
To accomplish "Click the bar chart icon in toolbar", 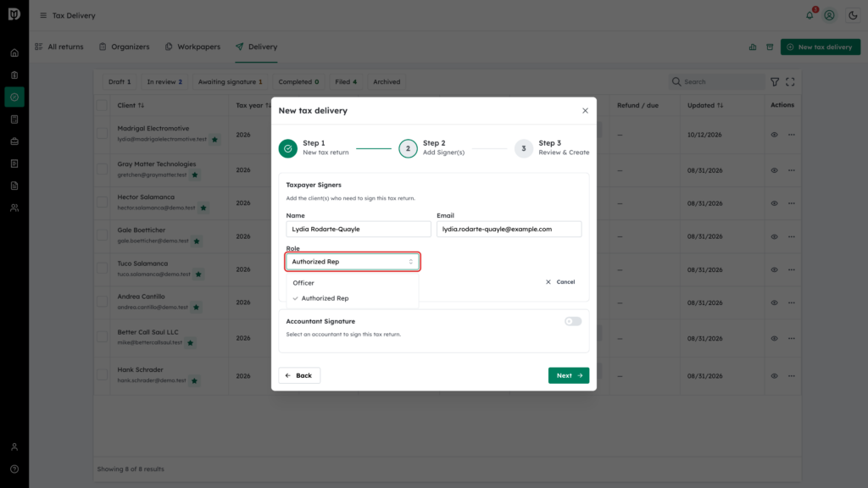I will pyautogui.click(x=753, y=47).
